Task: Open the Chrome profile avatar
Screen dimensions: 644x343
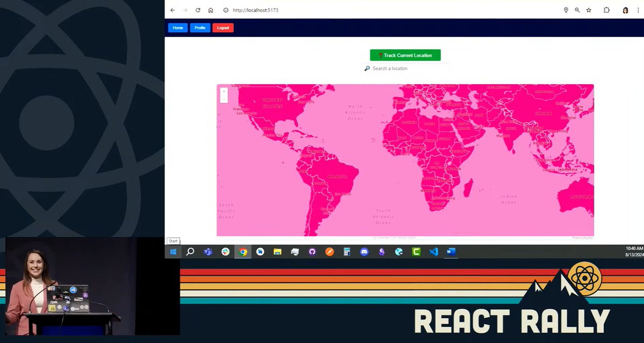Action: (x=625, y=10)
